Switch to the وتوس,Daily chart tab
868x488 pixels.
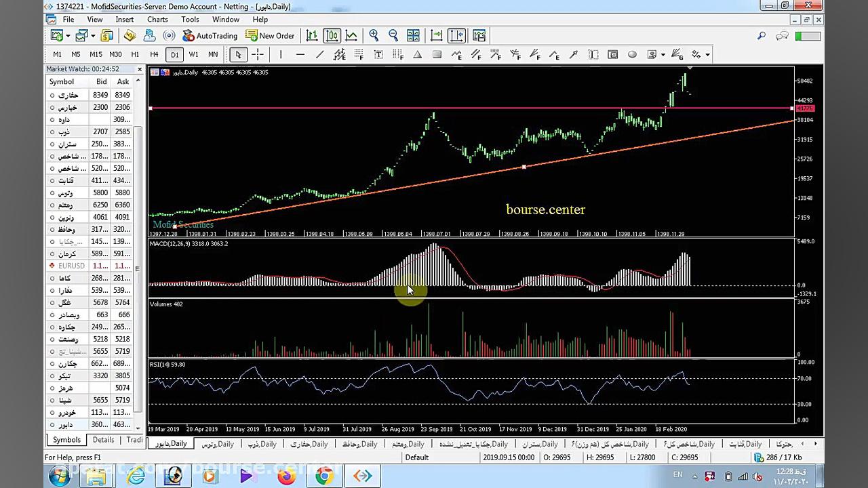(217, 444)
